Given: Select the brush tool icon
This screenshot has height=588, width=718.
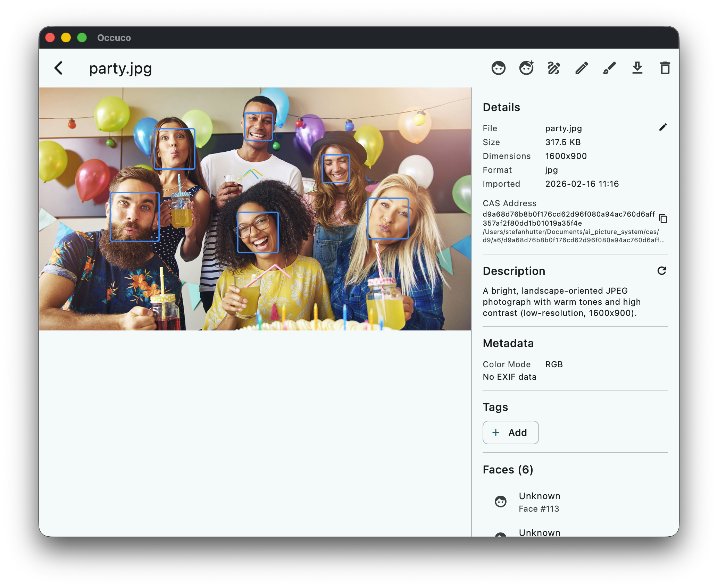Looking at the screenshot, I should 609,68.
